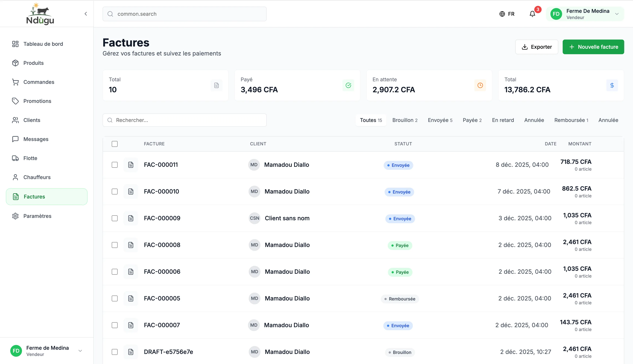Click the Nouvelle facture button
Viewport: 633px width, 364px height.
(593, 47)
